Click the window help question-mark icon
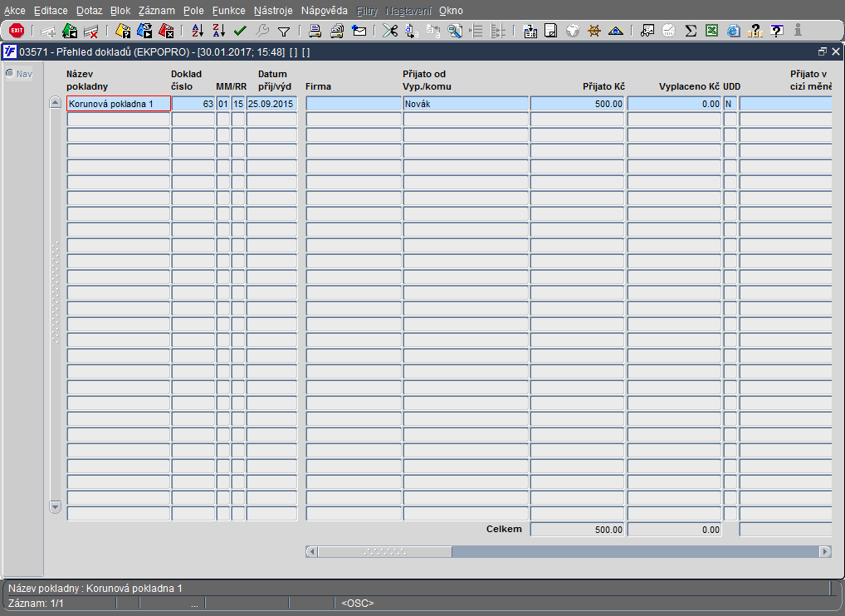This screenshot has width=845, height=616. click(777, 32)
